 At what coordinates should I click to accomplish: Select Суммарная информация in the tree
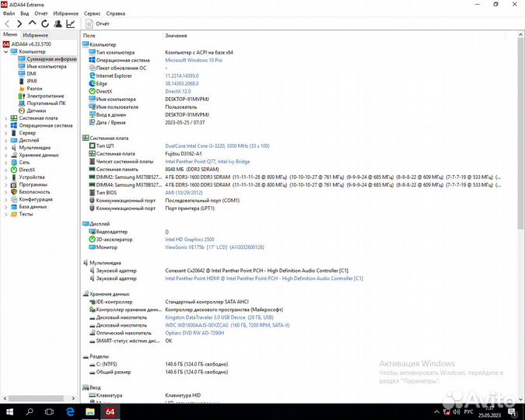point(47,59)
